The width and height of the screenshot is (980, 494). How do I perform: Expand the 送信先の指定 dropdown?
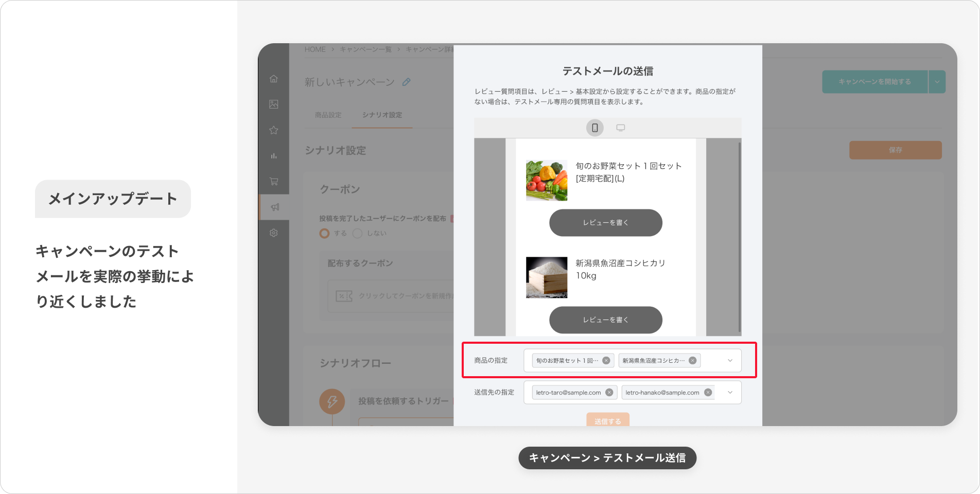pos(730,393)
